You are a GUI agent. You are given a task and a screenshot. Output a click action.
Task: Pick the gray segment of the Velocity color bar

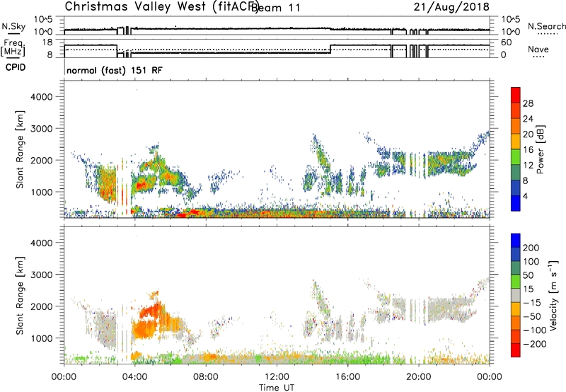pos(516,296)
